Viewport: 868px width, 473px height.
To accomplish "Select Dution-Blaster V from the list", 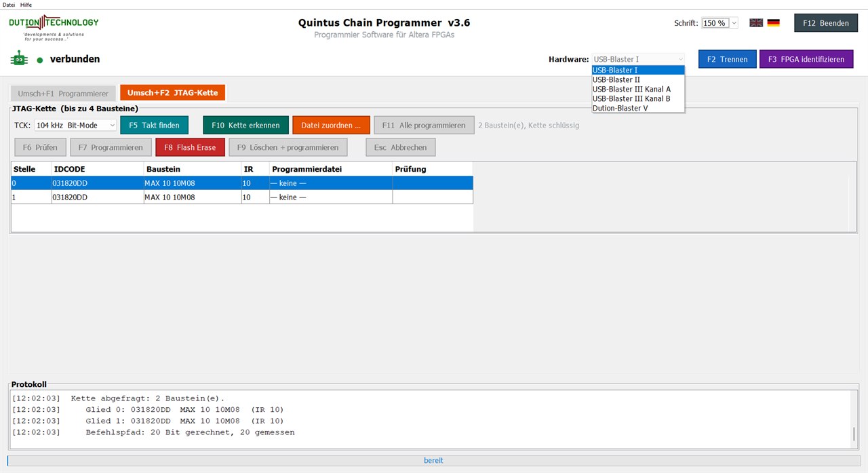I will tap(638, 108).
